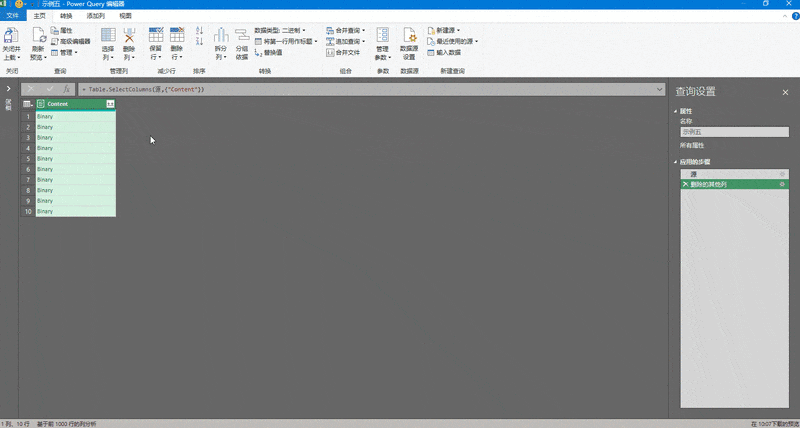Select the 源 applied step

[694, 174]
